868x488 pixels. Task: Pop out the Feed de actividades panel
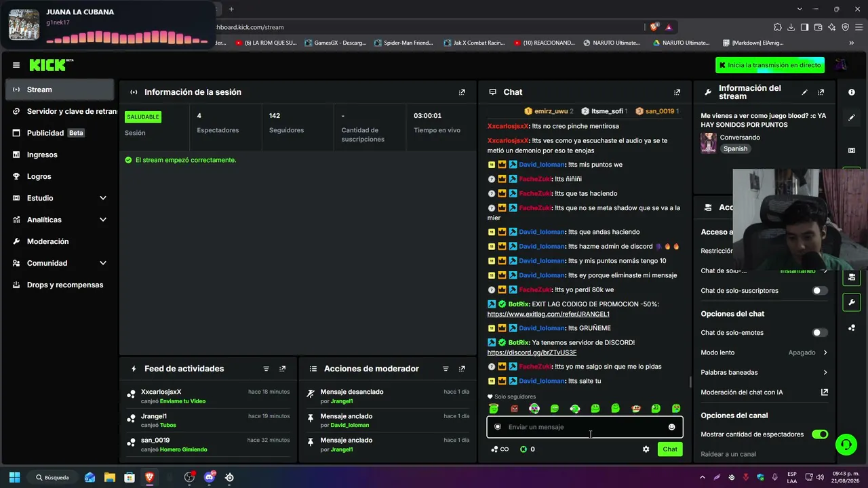[283, 369]
